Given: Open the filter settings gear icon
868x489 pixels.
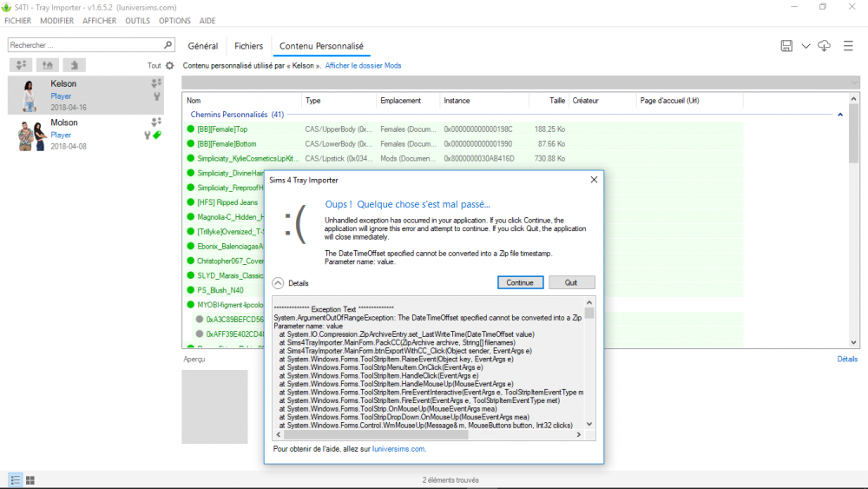Looking at the screenshot, I should tap(169, 65).
